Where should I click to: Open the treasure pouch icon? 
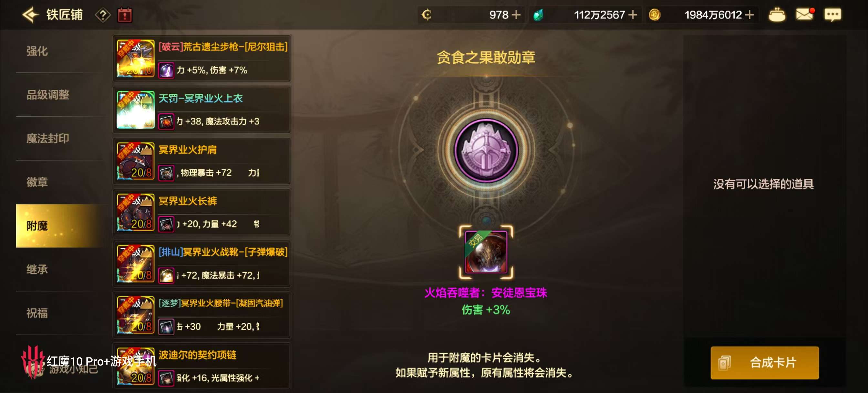point(777,15)
